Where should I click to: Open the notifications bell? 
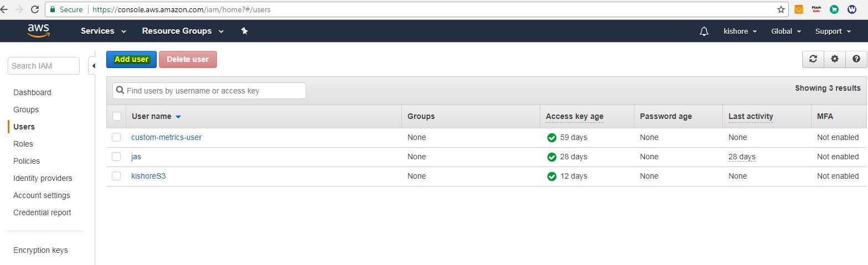[x=704, y=32]
